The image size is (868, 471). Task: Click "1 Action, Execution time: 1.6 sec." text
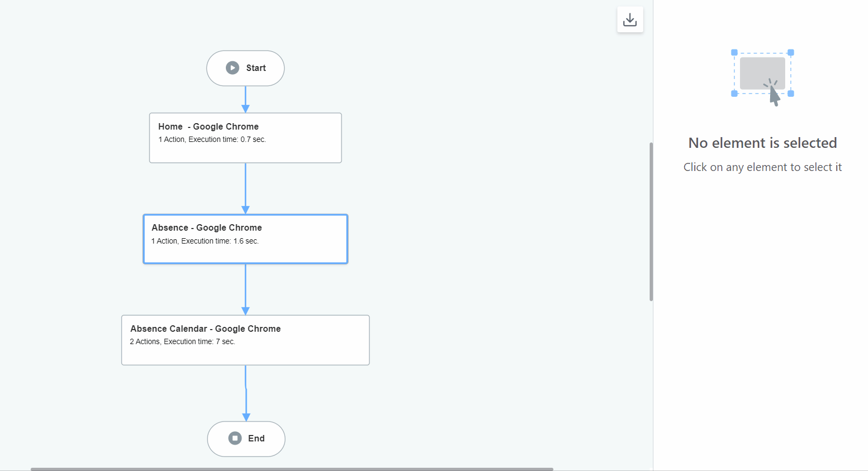pos(205,241)
